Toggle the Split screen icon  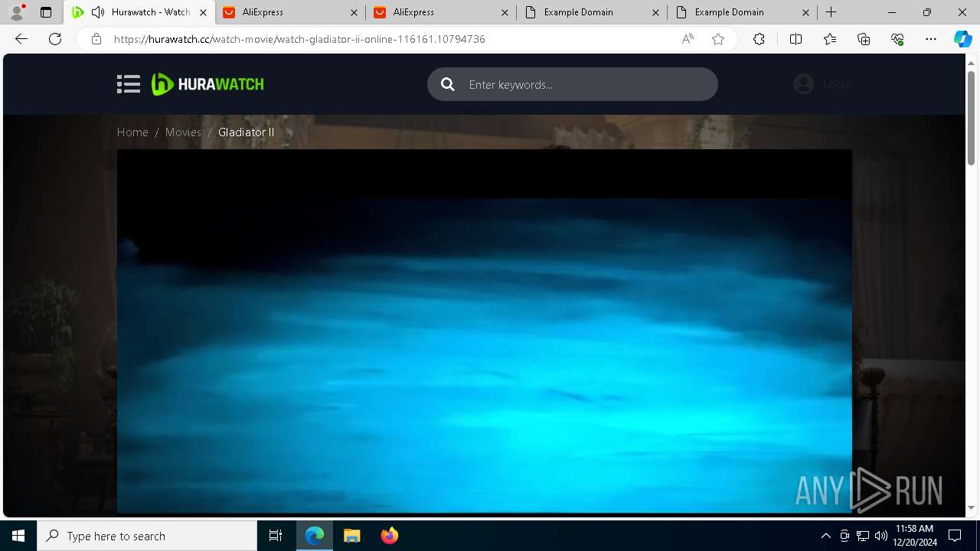795,39
